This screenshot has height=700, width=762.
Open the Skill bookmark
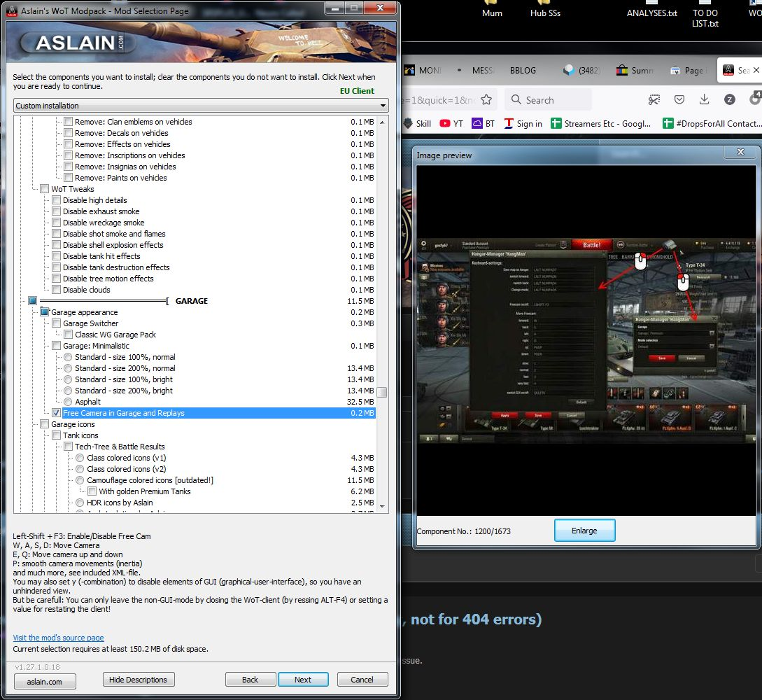pyautogui.click(x=417, y=123)
